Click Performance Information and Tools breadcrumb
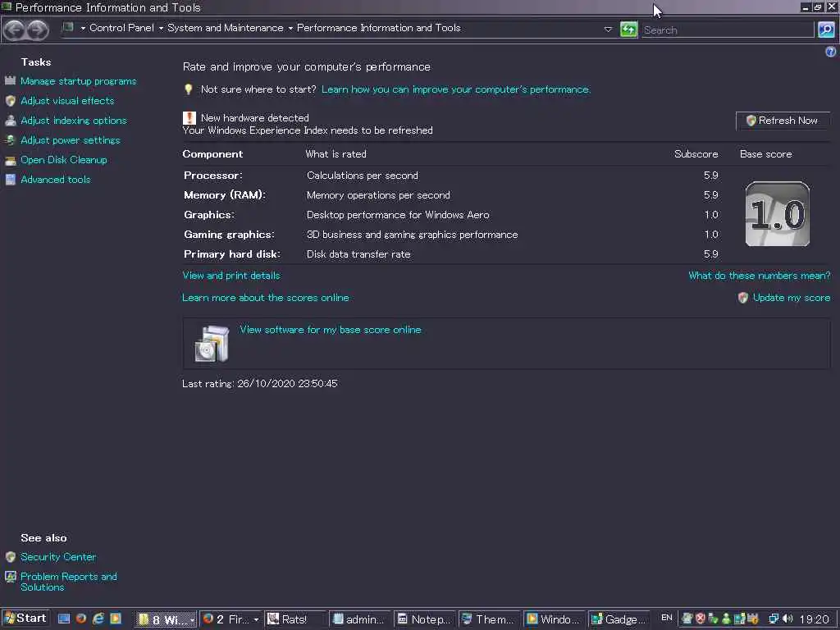This screenshot has height=630, width=840. pos(379,28)
